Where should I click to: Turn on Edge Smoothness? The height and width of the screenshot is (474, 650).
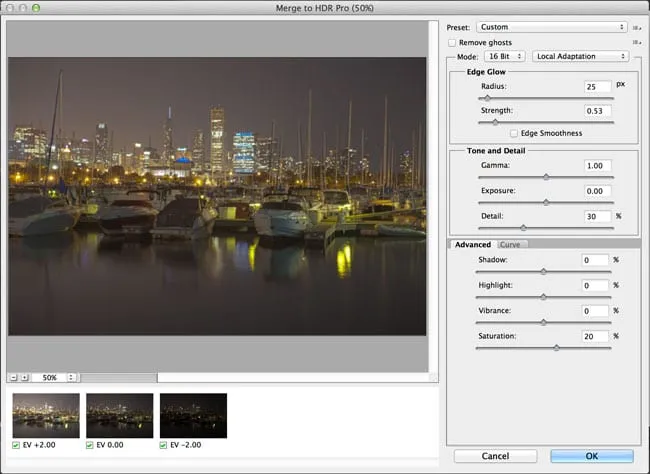(x=514, y=133)
